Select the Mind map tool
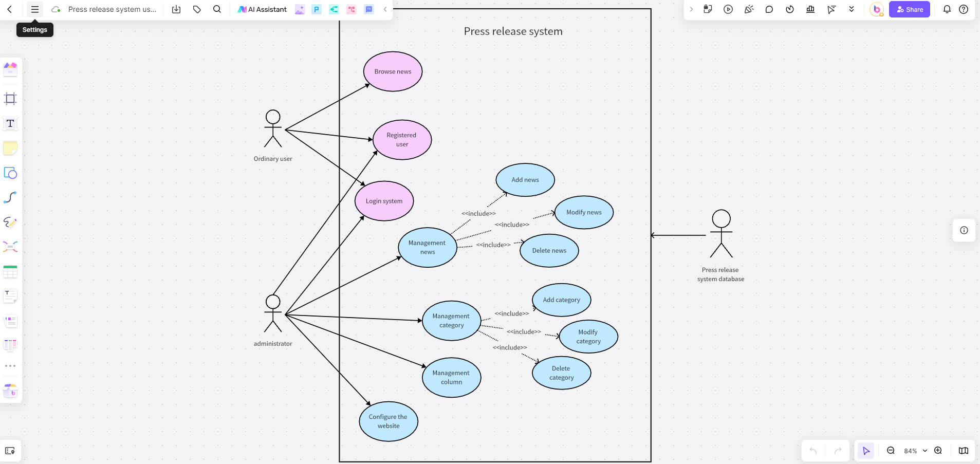 point(10,247)
